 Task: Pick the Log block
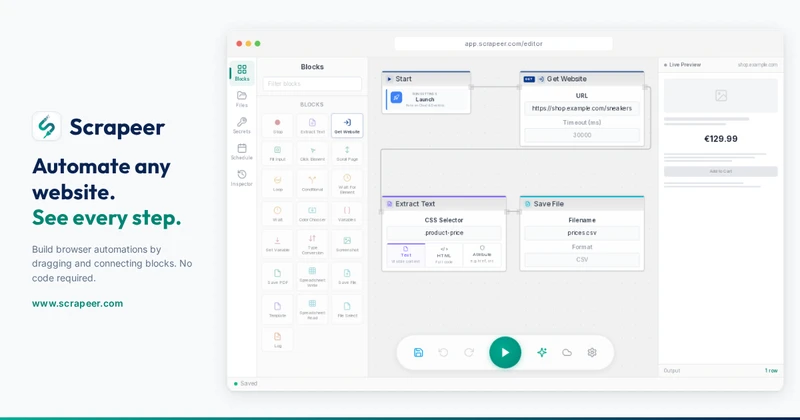(x=278, y=339)
